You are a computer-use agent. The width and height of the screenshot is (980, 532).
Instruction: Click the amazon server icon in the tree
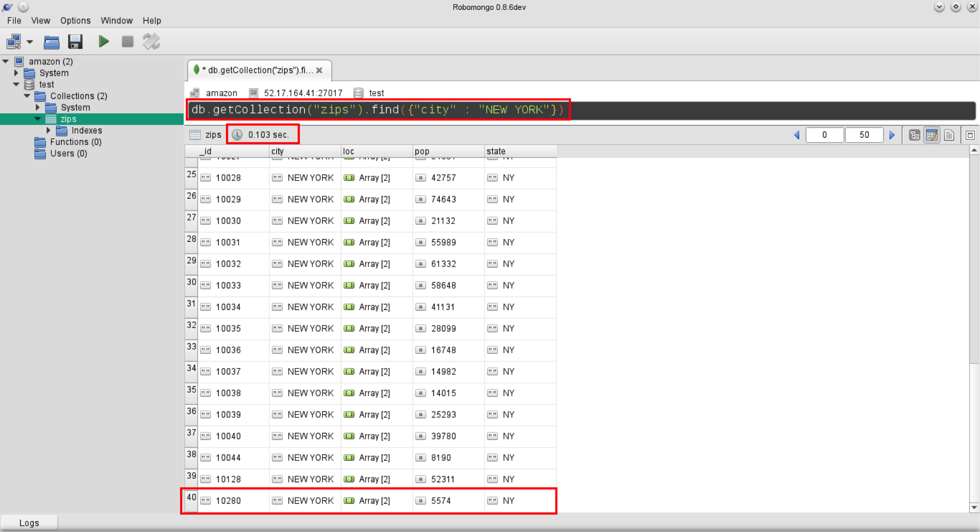click(19, 61)
